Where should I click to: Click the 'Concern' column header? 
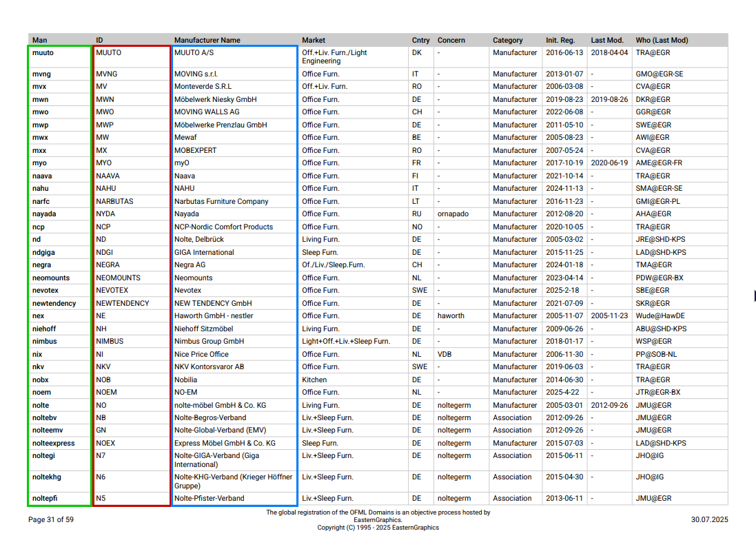[451, 40]
